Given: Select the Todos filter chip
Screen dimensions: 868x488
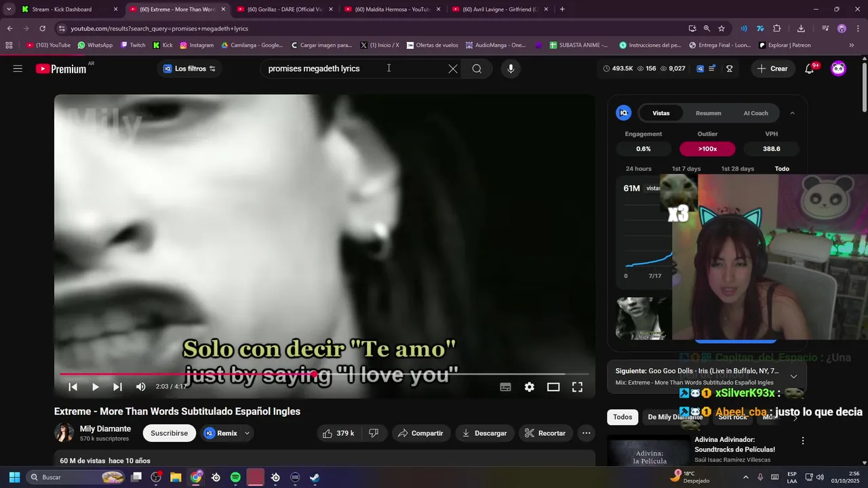Looking at the screenshot, I should (x=623, y=417).
